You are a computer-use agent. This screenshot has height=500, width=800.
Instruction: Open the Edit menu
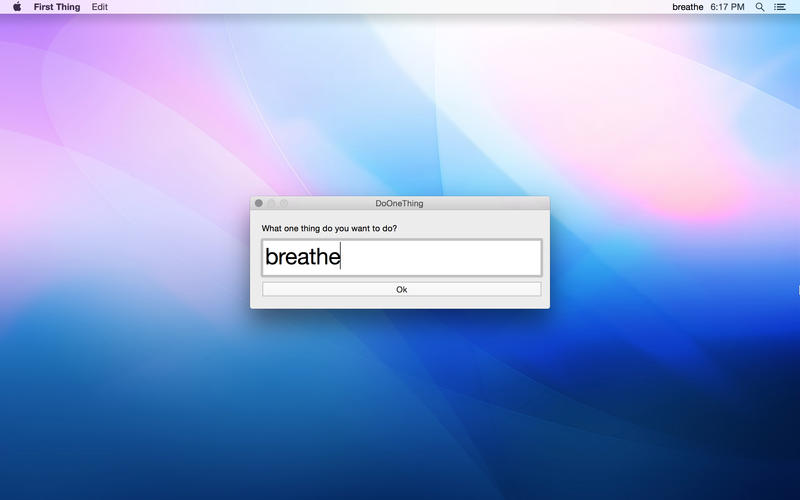point(100,7)
